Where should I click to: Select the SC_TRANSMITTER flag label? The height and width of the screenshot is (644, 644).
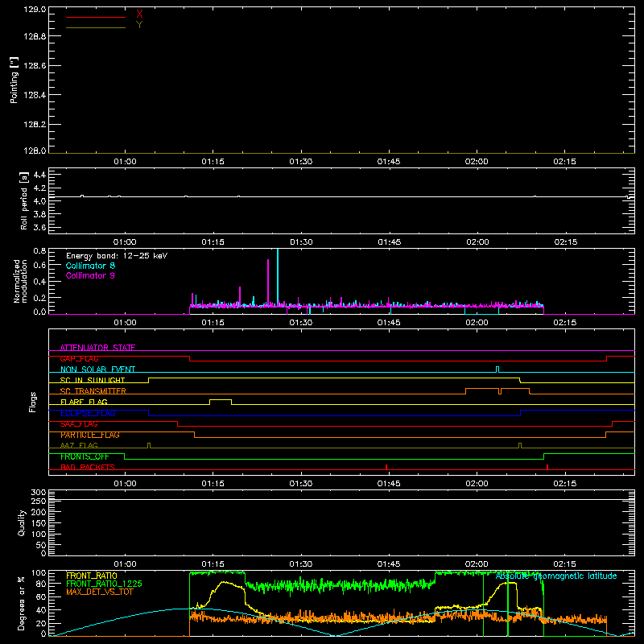coord(93,391)
